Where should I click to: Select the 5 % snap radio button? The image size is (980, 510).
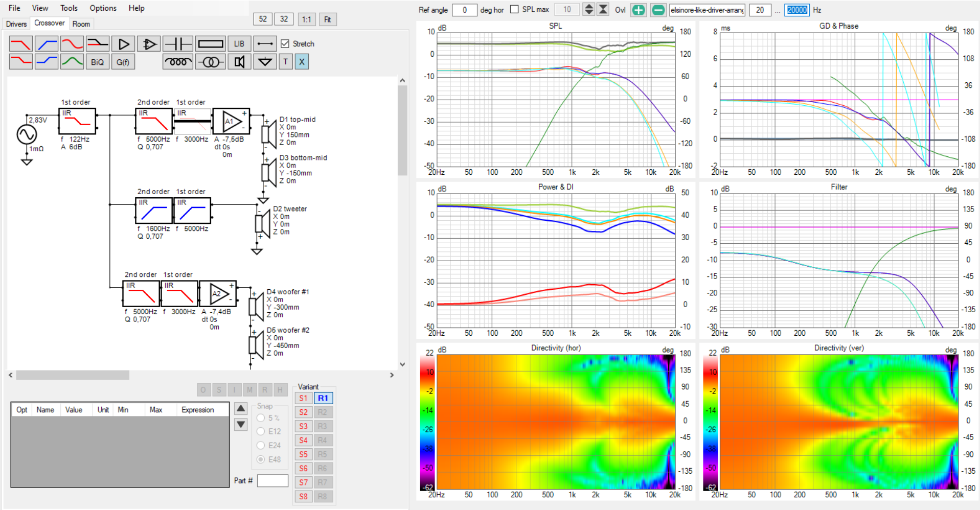pyautogui.click(x=261, y=418)
